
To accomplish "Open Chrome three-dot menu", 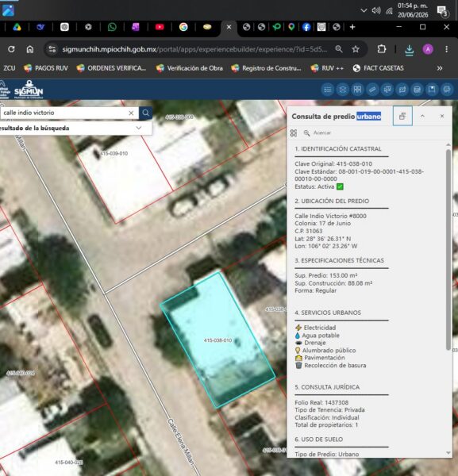I will [446, 49].
